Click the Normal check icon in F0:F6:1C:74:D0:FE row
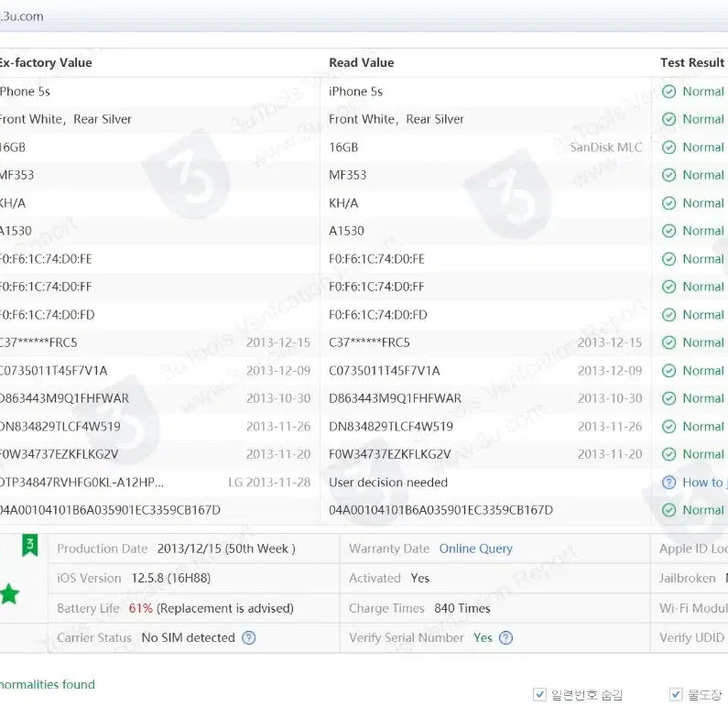This screenshot has height=728, width=728. coord(668,258)
